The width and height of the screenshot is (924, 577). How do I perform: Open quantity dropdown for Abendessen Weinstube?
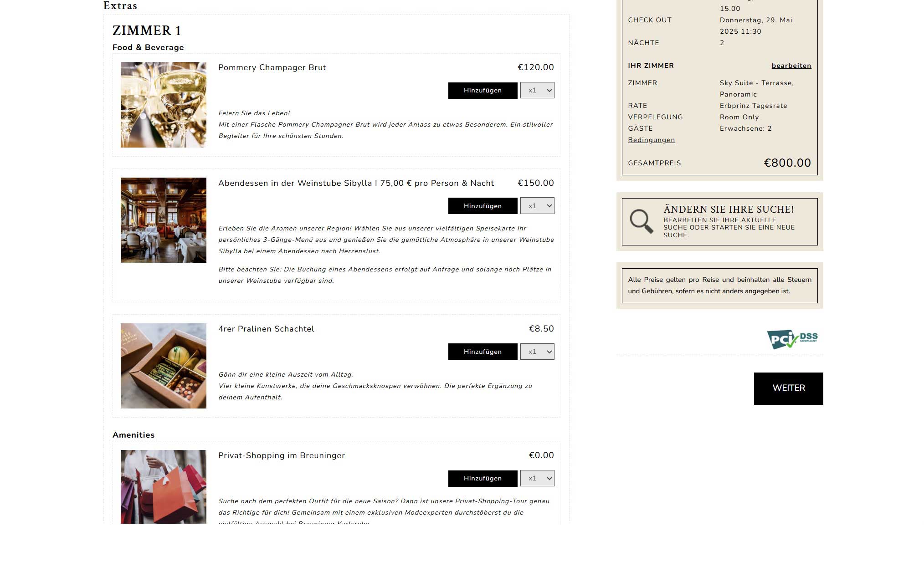click(538, 206)
